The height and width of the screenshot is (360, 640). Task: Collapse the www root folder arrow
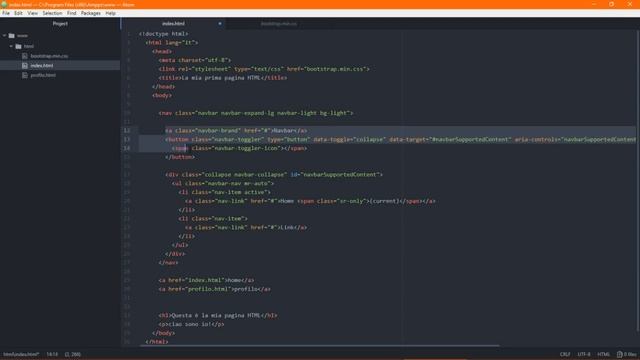click(4, 36)
